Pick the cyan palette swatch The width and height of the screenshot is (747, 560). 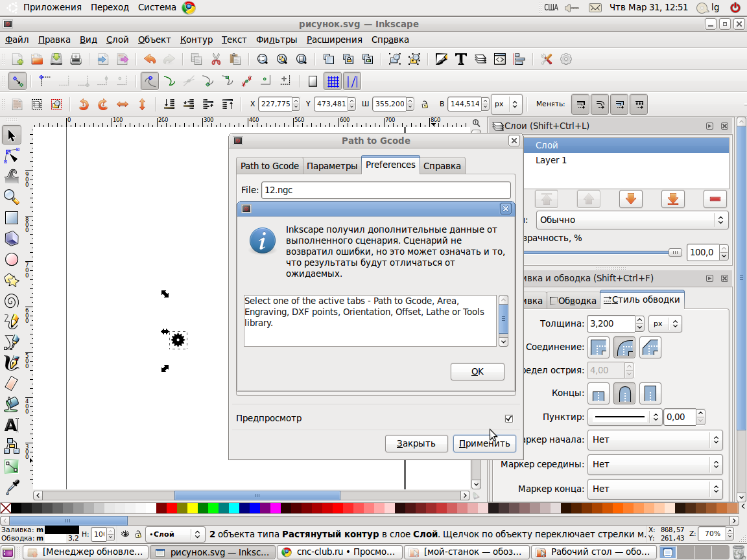[234, 508]
